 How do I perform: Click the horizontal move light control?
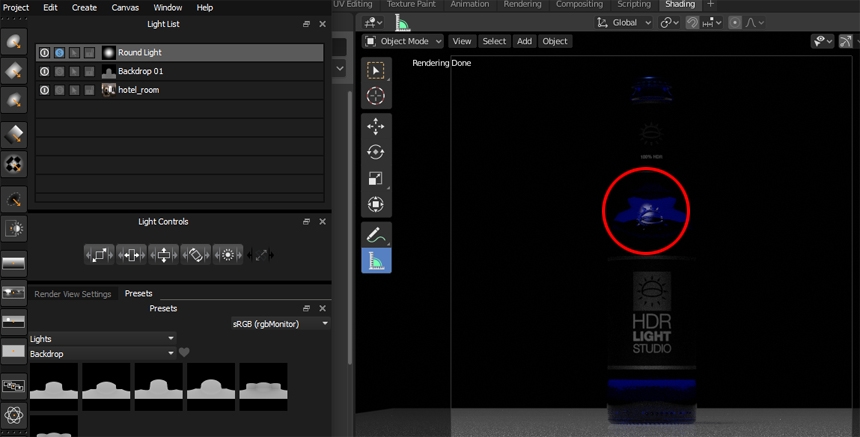[131, 255]
